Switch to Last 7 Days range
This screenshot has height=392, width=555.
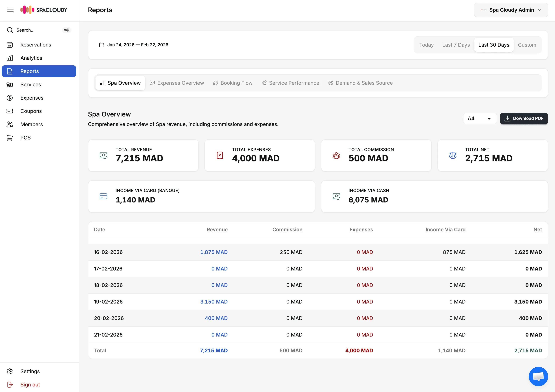click(456, 45)
